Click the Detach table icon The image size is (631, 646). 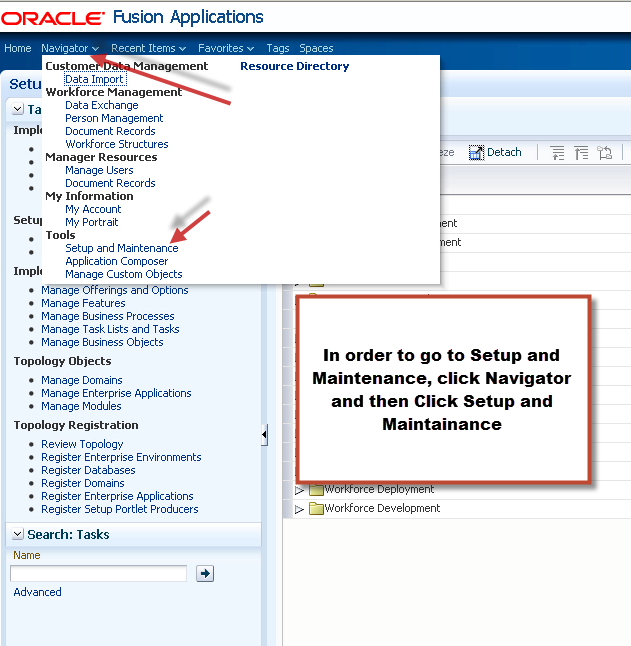[x=477, y=152]
